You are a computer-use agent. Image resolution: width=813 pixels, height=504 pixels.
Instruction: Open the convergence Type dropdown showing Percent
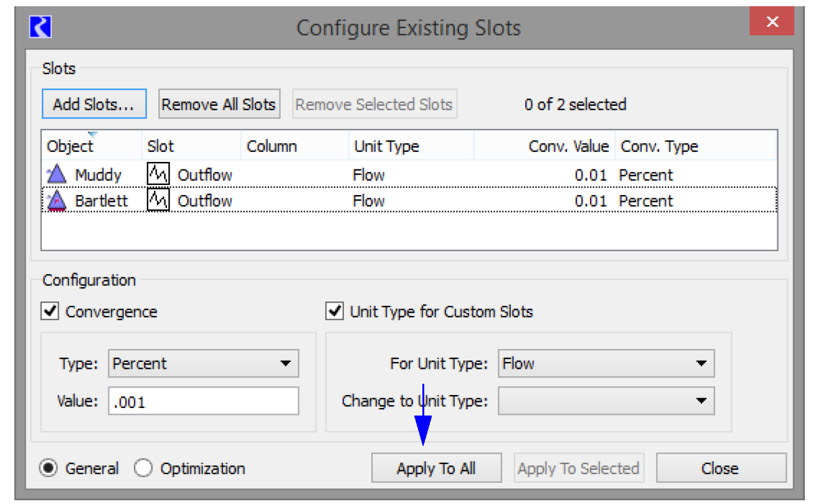point(203,364)
